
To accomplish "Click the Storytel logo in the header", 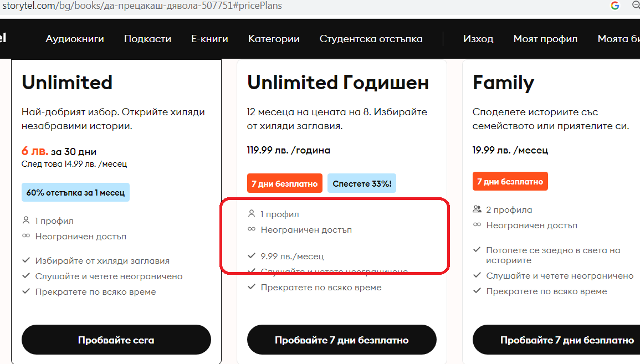I will [3, 38].
